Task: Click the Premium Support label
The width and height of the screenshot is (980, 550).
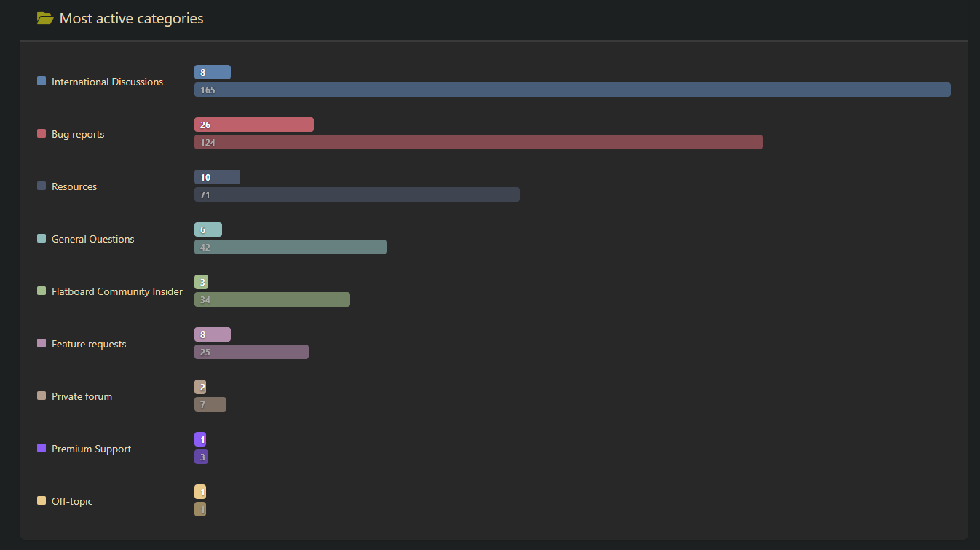Action: [91, 449]
